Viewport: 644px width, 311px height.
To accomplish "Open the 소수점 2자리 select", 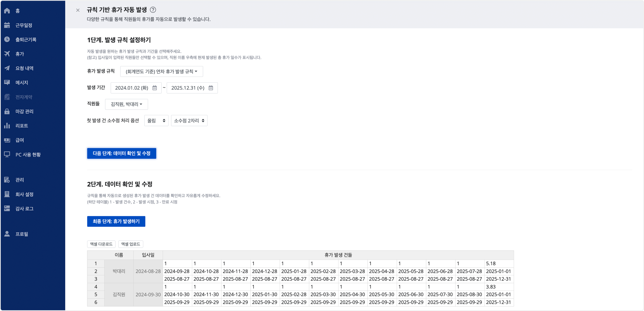I will (189, 121).
